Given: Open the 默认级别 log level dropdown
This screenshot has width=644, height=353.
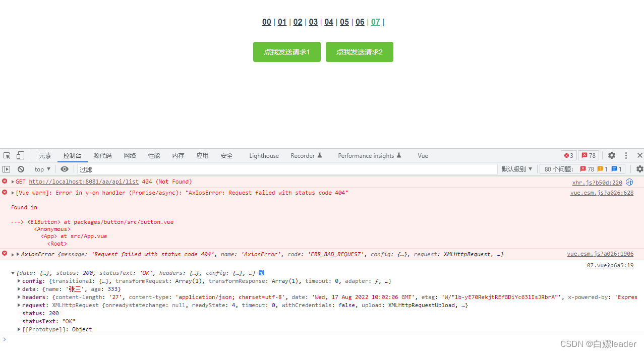Looking at the screenshot, I should (516, 169).
